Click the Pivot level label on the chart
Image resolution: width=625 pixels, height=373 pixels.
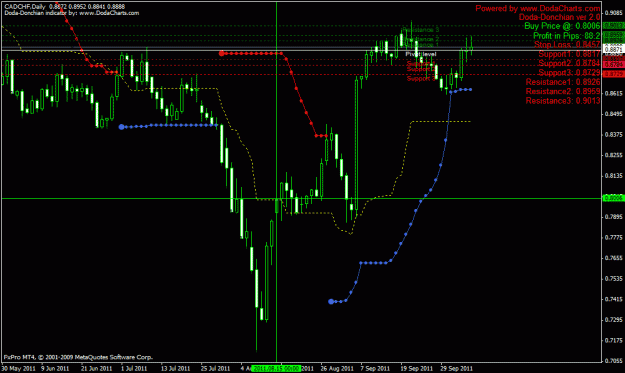click(x=421, y=54)
